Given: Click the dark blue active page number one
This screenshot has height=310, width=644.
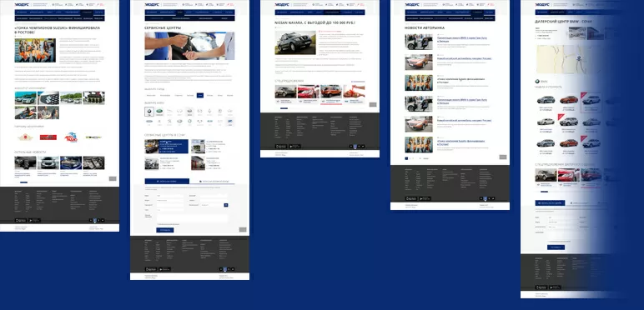Looking at the screenshot, I should tap(406, 158).
